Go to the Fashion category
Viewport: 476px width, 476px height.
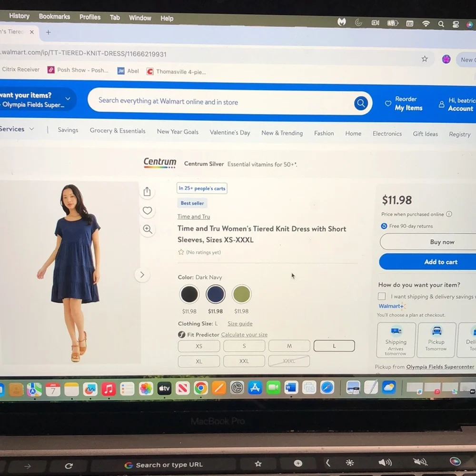click(x=324, y=133)
